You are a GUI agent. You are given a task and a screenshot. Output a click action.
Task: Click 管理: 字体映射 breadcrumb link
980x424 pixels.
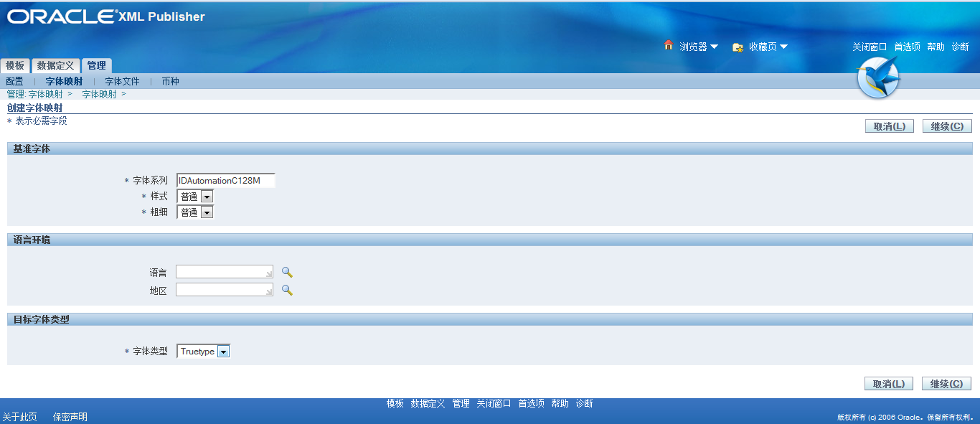pos(34,94)
